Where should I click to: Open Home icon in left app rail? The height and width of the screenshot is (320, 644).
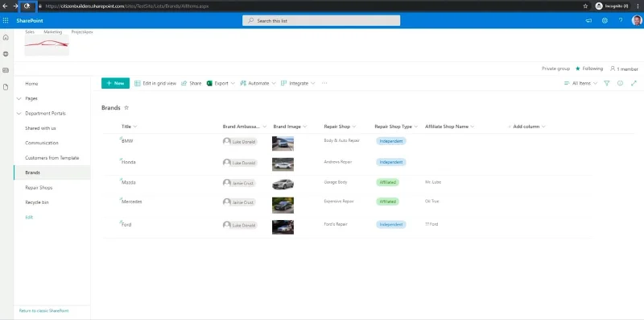(x=6, y=37)
